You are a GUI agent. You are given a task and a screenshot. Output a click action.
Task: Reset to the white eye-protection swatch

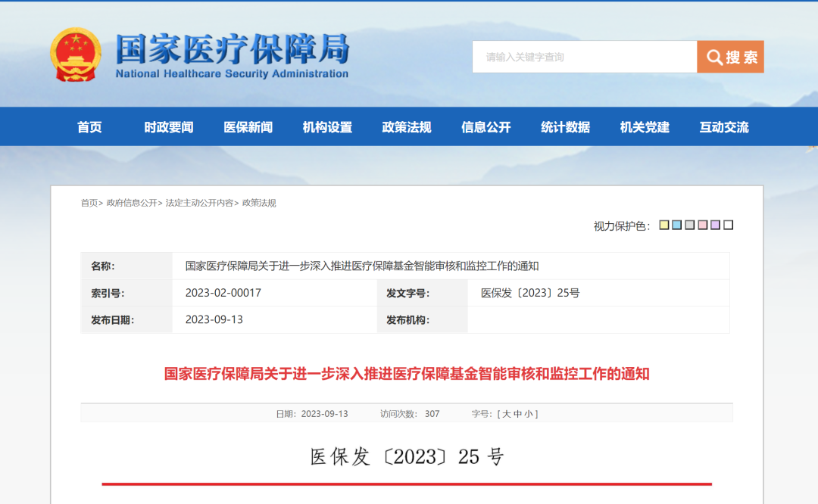pos(729,225)
